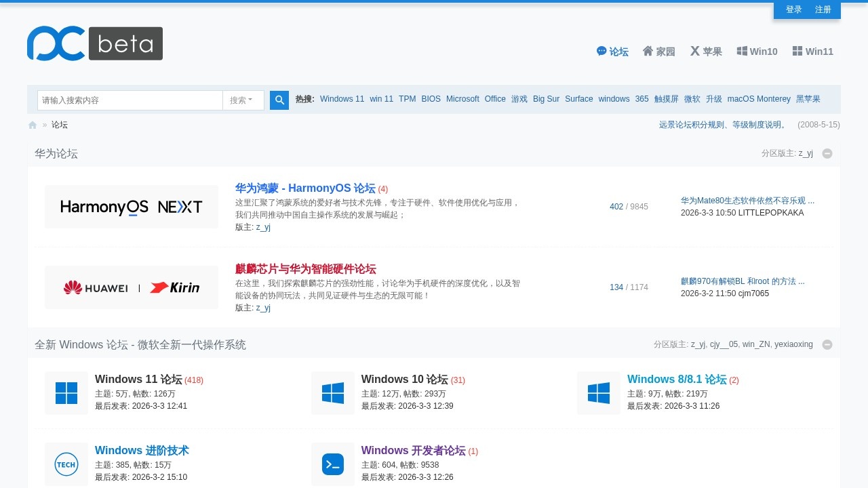Collapse the 华为论坛 section
The image size is (868, 488).
827,154
